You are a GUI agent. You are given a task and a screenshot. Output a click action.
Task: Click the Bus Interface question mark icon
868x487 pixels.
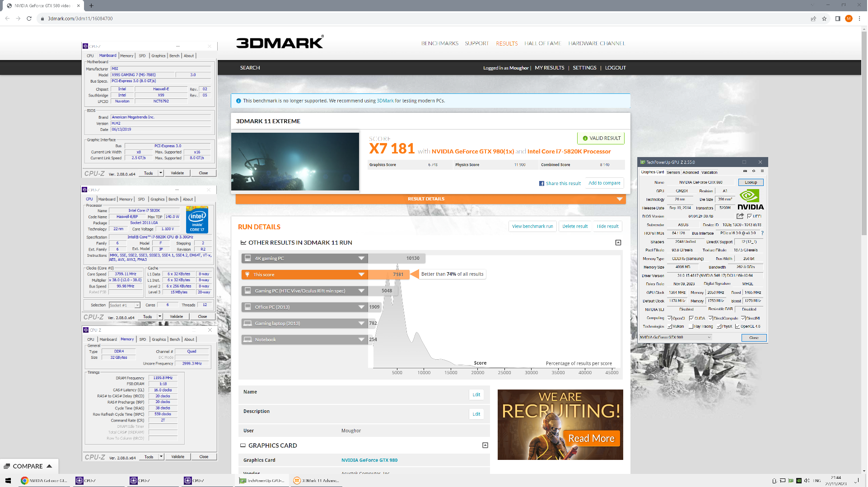(763, 233)
